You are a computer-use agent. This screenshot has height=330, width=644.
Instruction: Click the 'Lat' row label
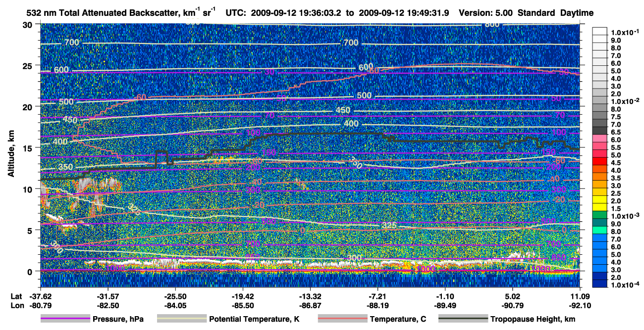(16, 296)
